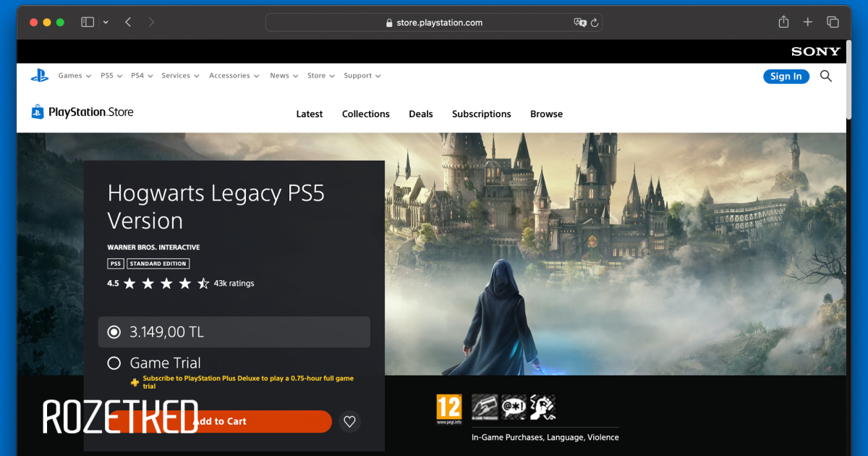Click the 43k ratings star rating
868x456 pixels.
tap(166, 284)
